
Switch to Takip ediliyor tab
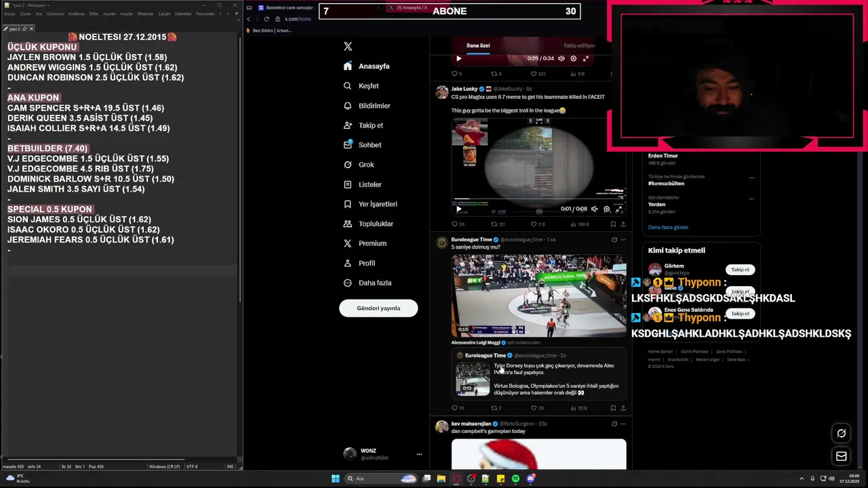click(579, 45)
